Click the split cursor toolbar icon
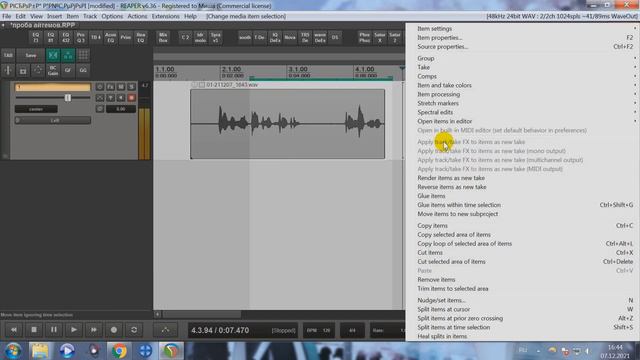Image resolution: width=640 pixels, height=360 pixels. pos(8,70)
